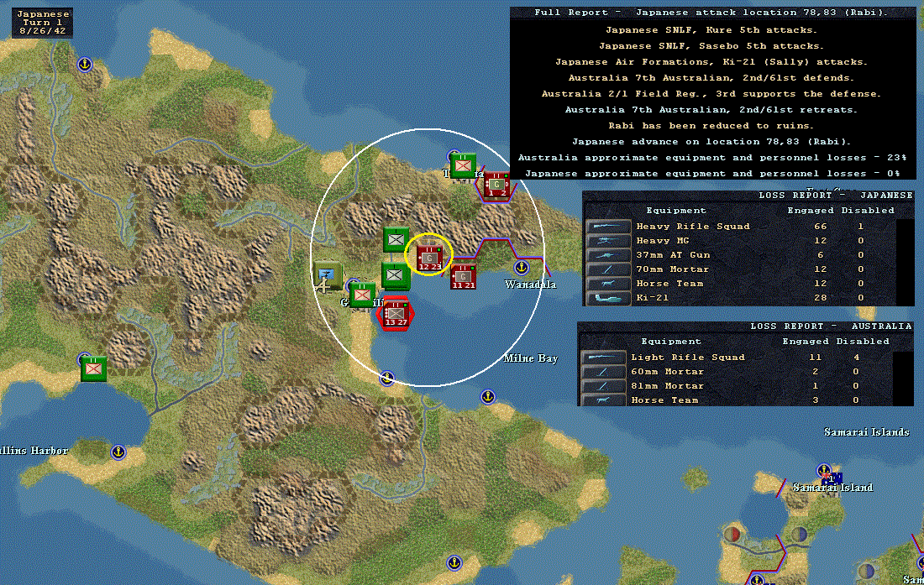Click the Samarai Island base label
Image resolution: width=924 pixels, height=585 pixels.
pos(832,488)
